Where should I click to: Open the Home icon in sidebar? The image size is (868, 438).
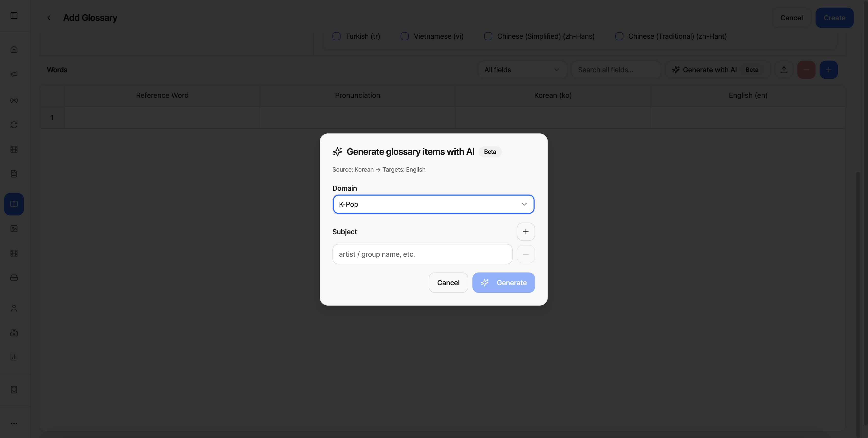(14, 49)
